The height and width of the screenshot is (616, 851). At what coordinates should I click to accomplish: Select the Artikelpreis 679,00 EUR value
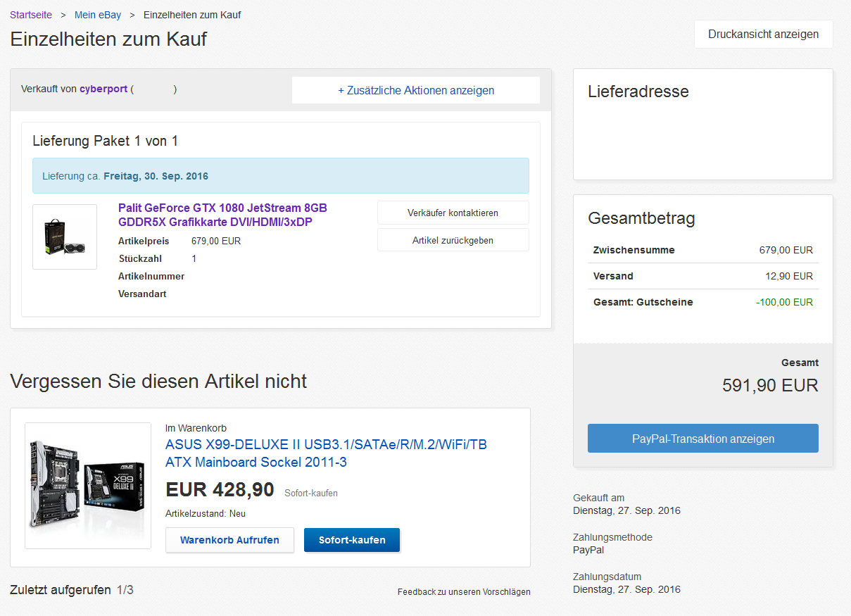click(x=216, y=241)
